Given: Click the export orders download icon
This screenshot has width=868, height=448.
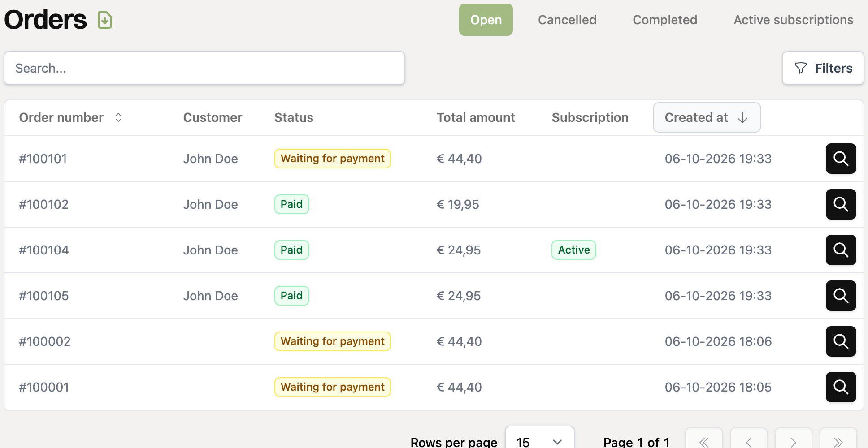Looking at the screenshot, I should click(105, 20).
